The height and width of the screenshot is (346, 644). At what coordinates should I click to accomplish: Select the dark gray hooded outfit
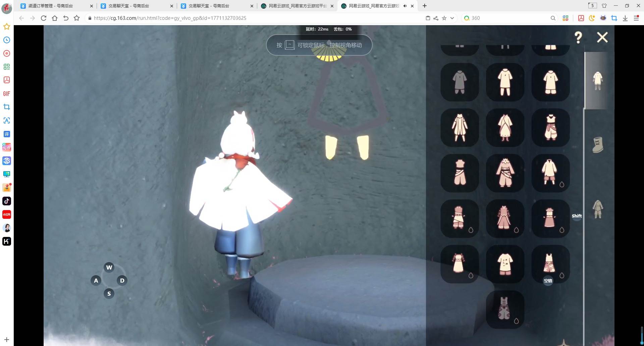pyautogui.click(x=460, y=82)
